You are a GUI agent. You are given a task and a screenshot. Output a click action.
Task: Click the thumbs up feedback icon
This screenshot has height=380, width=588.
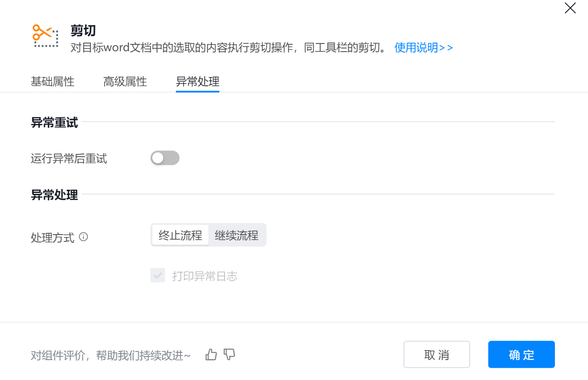tap(211, 355)
